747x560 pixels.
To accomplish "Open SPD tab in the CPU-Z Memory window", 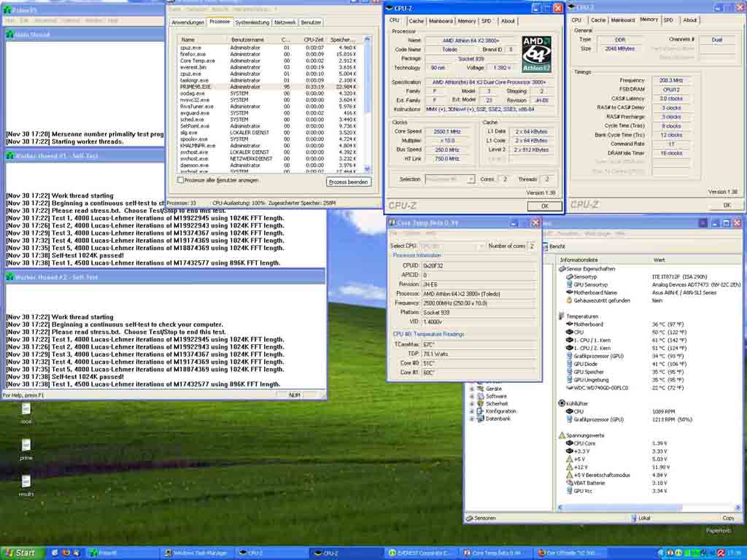I will 668,20.
